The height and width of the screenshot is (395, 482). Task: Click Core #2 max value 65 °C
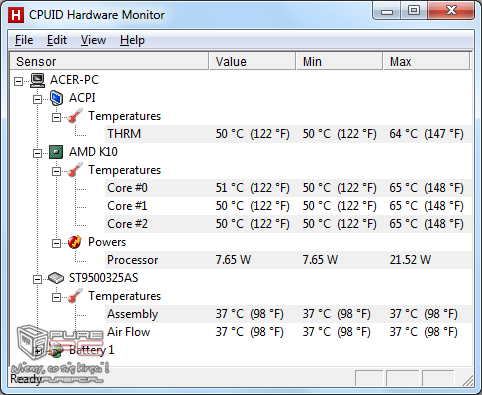426,224
